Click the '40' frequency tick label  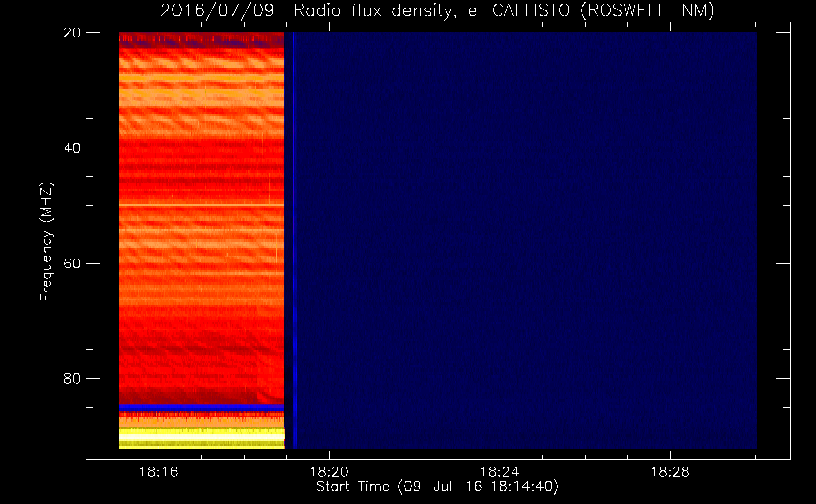[72, 148]
